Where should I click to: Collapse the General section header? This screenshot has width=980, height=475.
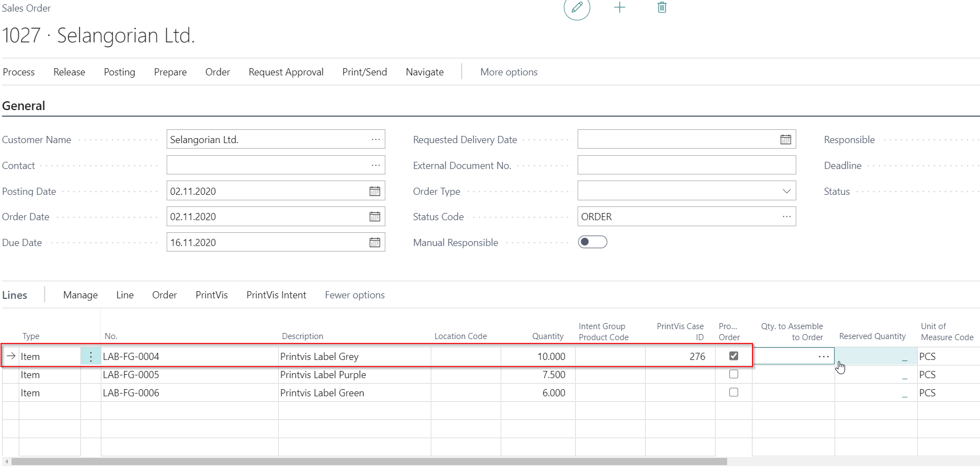(24, 106)
